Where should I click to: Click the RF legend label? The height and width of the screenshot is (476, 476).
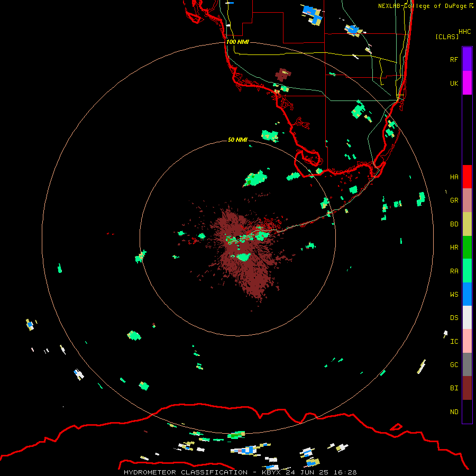tap(454, 60)
